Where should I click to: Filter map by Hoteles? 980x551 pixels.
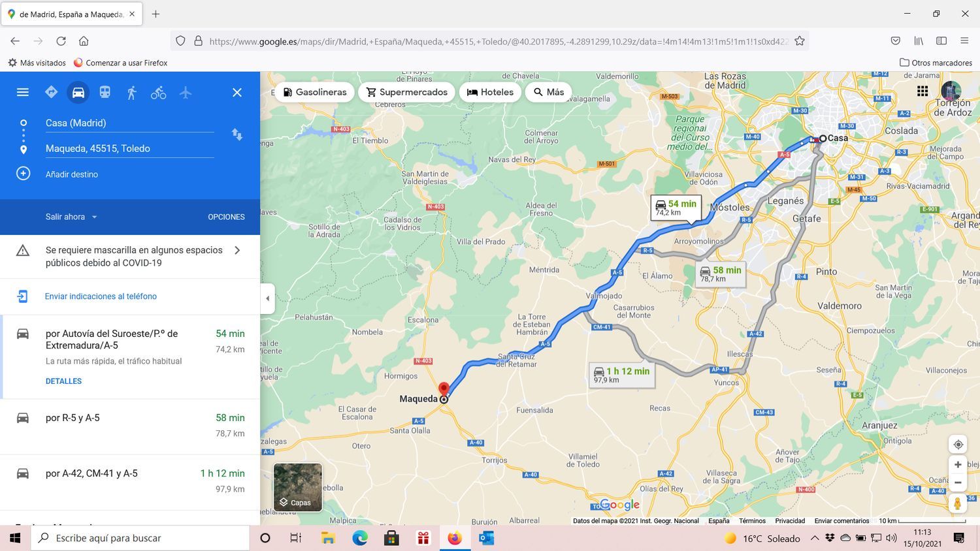(490, 92)
